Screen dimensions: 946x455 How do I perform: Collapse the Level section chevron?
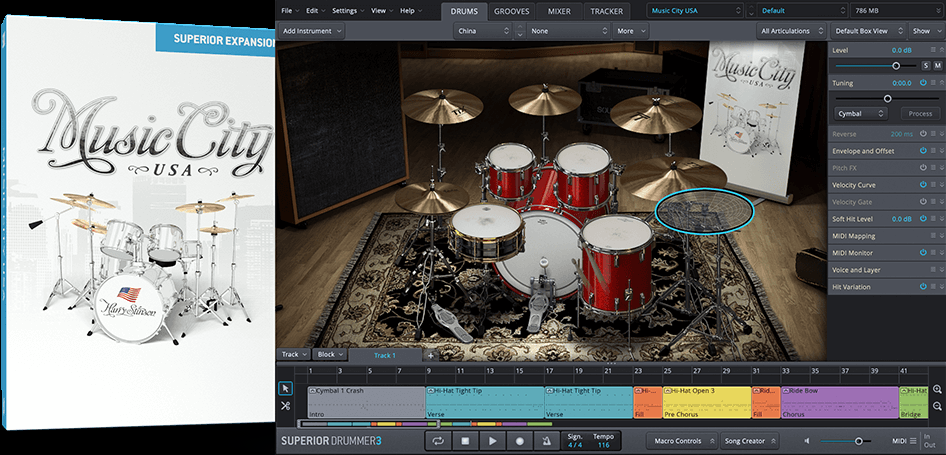click(941, 50)
